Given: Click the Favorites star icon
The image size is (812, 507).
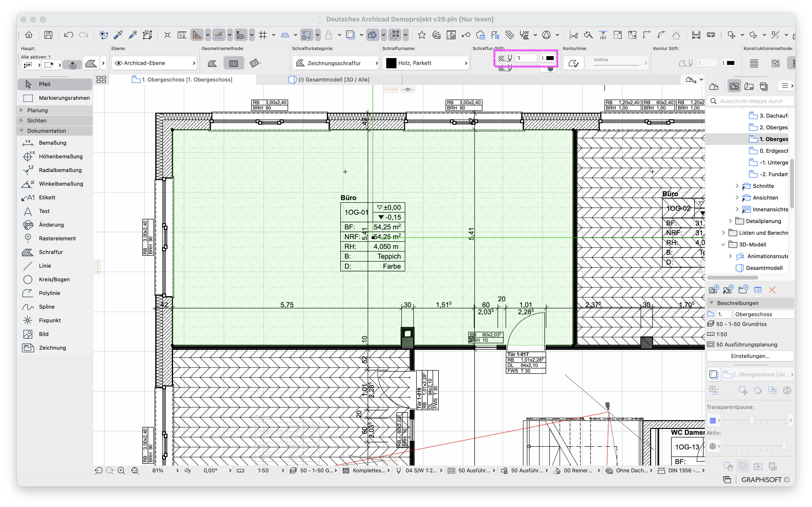Looking at the screenshot, I should [422, 35].
